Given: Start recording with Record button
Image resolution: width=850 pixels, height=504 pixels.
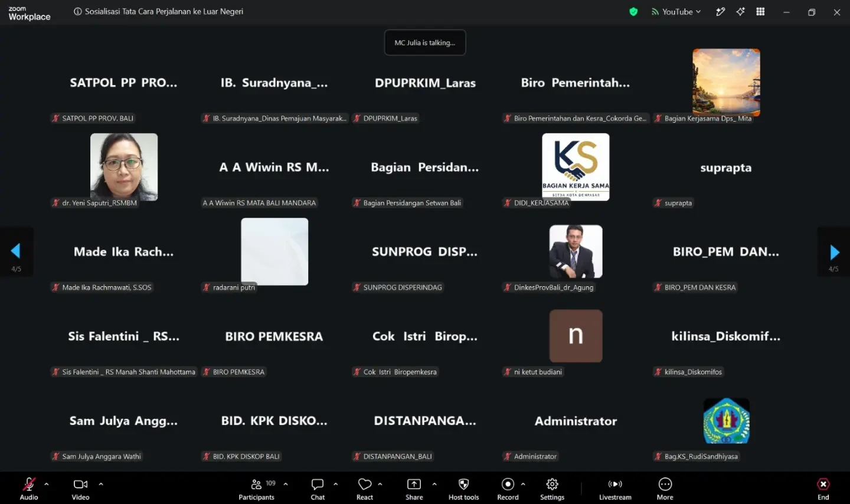Looking at the screenshot, I should pos(508,489).
